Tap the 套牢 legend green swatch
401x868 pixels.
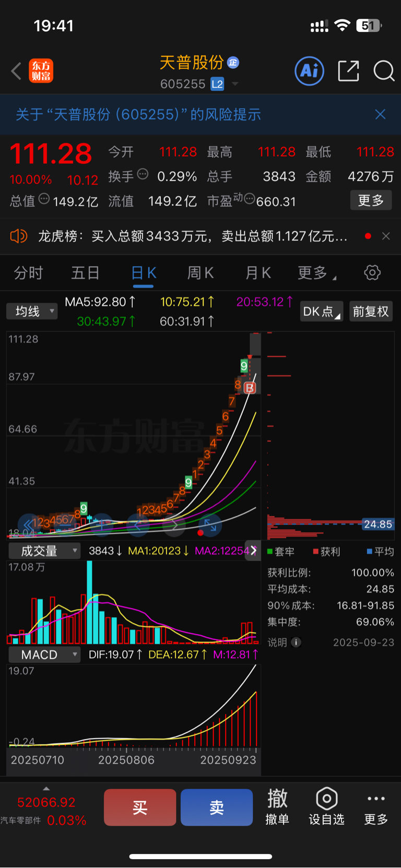pyautogui.click(x=270, y=552)
